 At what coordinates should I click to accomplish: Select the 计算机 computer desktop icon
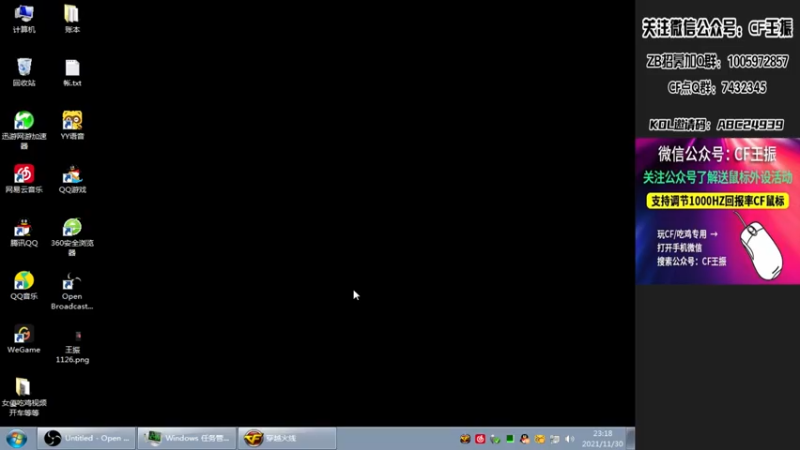[24, 19]
